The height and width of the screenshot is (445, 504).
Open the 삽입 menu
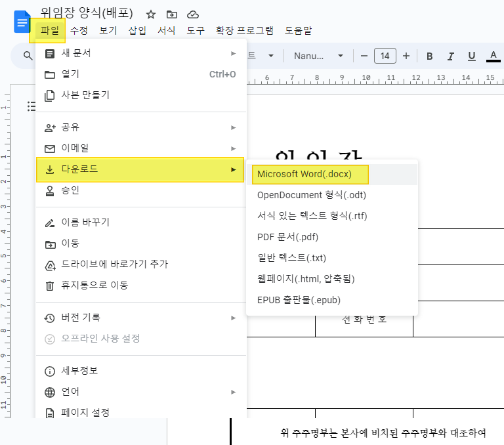137,31
